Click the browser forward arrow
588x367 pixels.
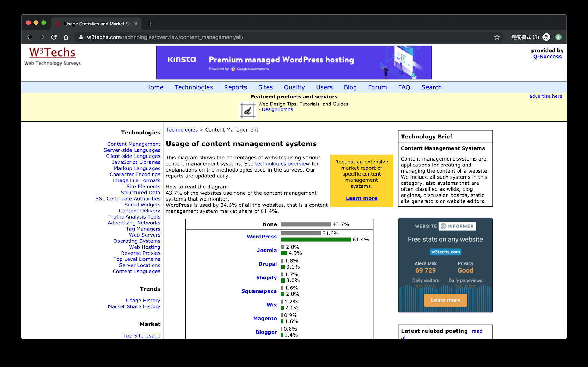coord(42,37)
